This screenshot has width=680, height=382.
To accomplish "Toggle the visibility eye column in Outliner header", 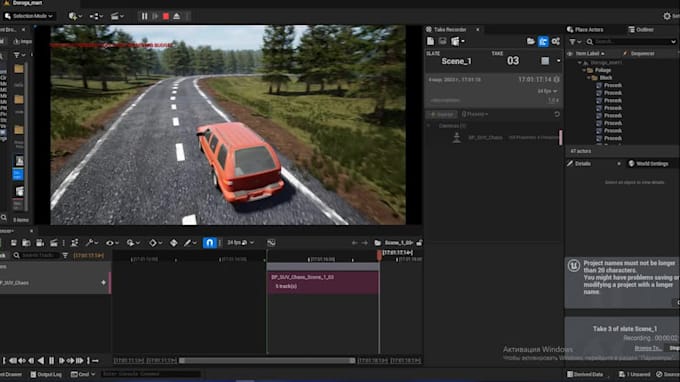I will (x=570, y=53).
